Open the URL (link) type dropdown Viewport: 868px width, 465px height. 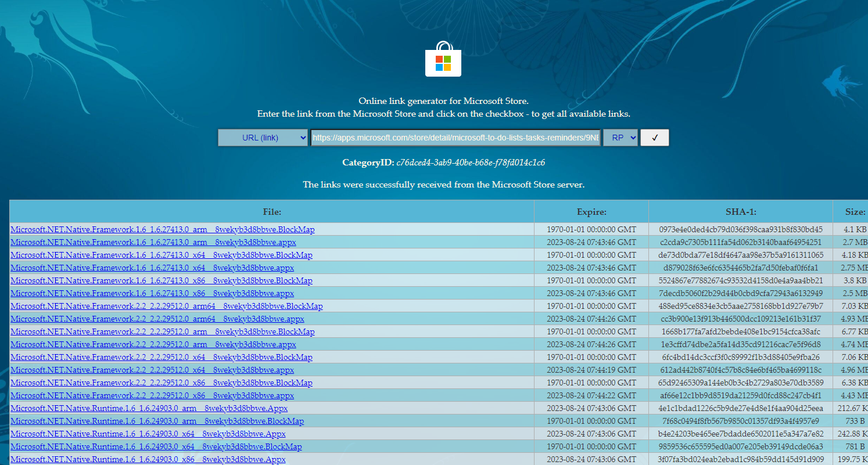click(263, 138)
